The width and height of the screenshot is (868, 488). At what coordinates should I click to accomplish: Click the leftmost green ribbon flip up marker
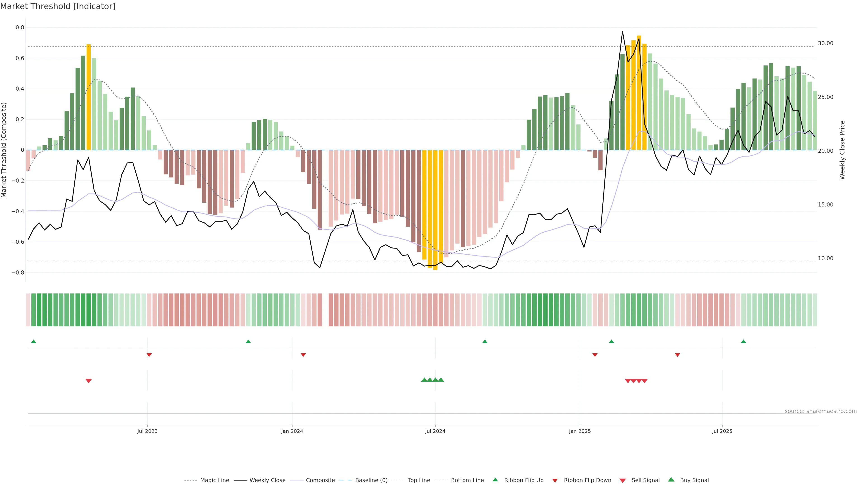click(x=34, y=342)
